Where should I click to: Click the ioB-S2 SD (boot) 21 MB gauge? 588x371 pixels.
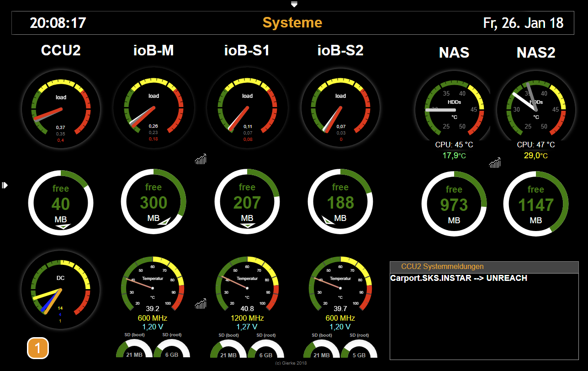[322, 348]
